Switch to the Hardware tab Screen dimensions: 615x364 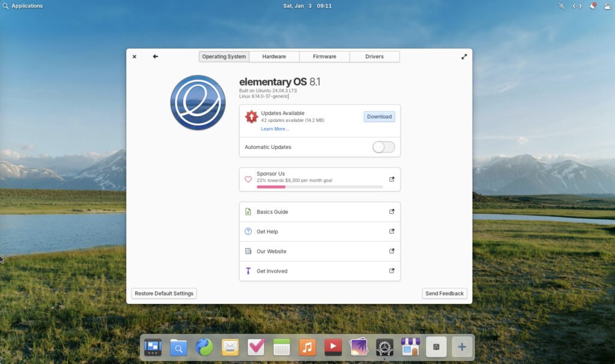pos(274,56)
